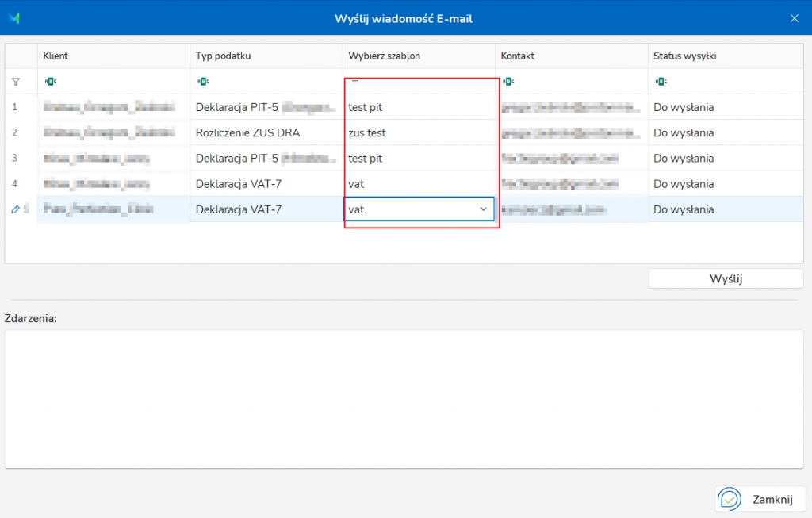Sort by Klient column header
The image size is (812, 518).
(x=113, y=56)
